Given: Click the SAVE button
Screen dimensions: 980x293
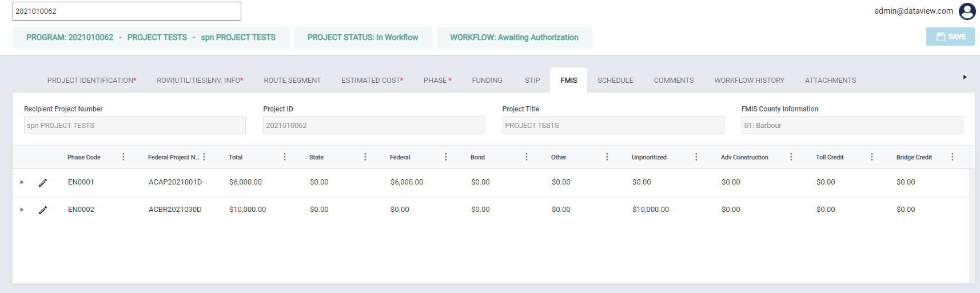Looking at the screenshot, I should click(950, 37).
